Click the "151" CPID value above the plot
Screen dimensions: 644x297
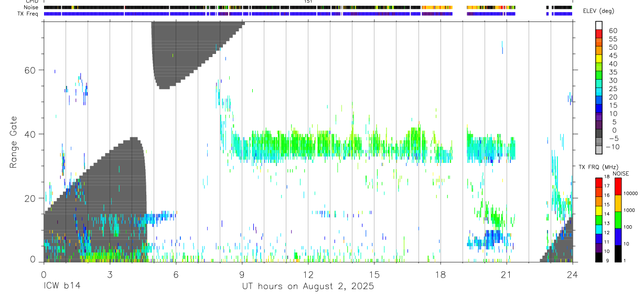point(308,2)
